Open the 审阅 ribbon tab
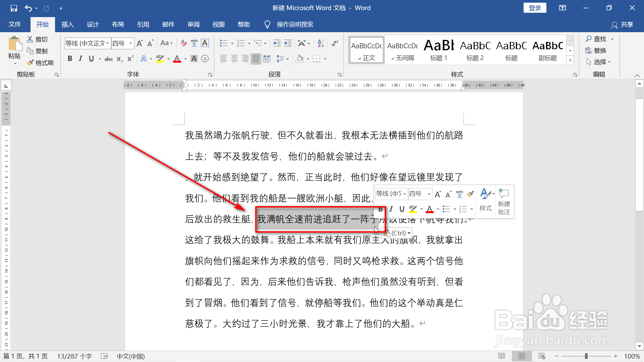The height and width of the screenshot is (362, 644). 193,24
